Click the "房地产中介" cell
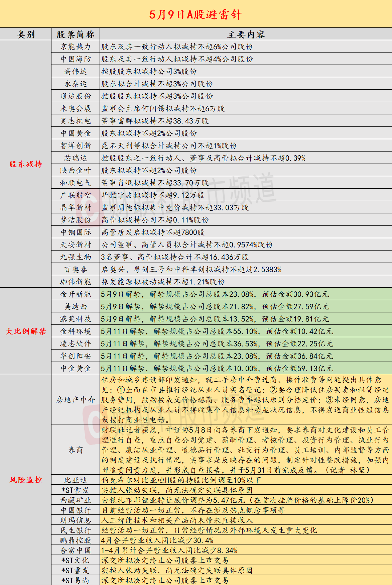Image resolution: width=392 pixels, height=585 pixels. pos(76,400)
